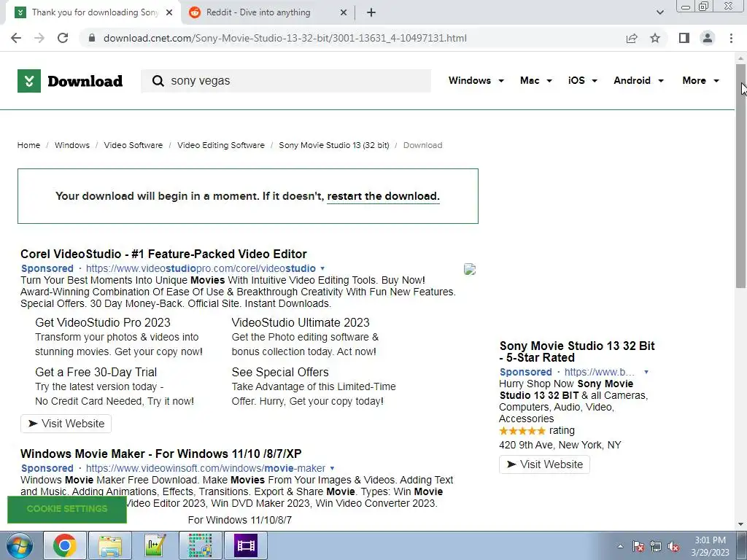Open the file explorer taskbar icon

click(110, 545)
